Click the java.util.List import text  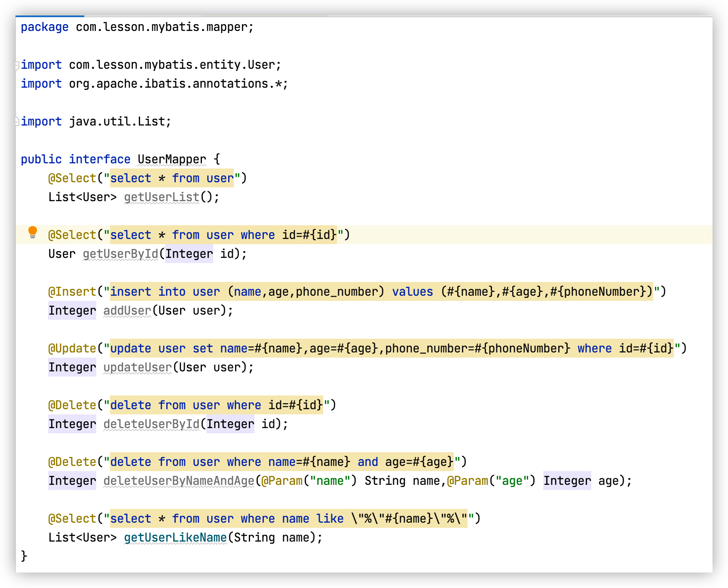click(x=117, y=122)
